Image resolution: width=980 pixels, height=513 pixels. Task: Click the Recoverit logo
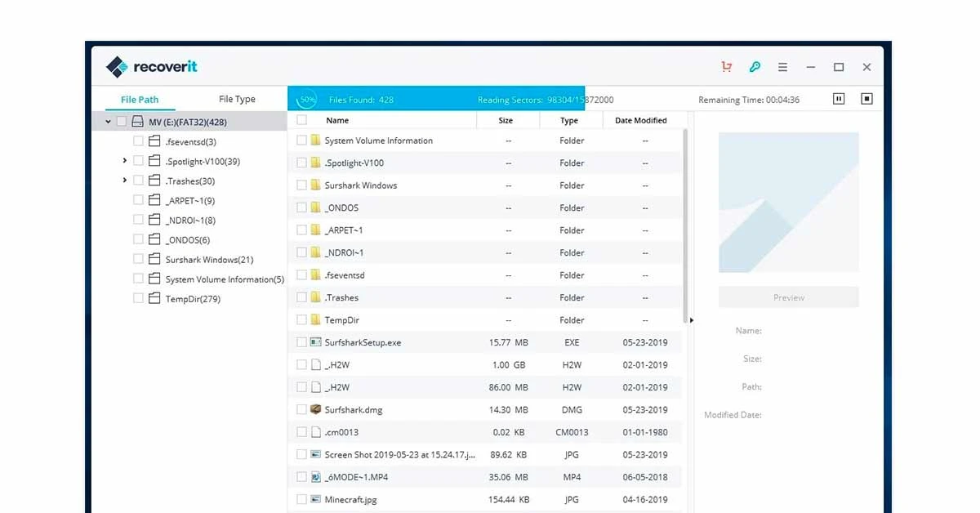point(151,66)
